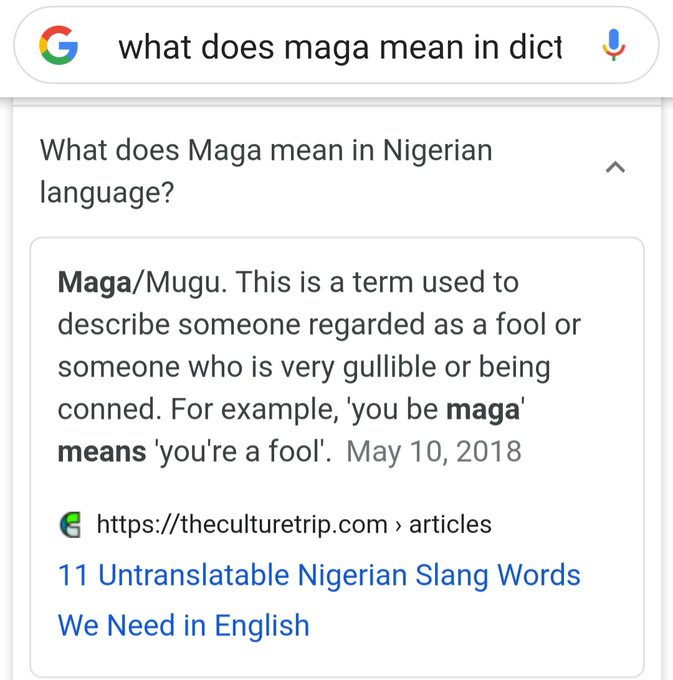Click the bold 'Maga' word starting the snippet
Viewport: 673px width, 680px height.
(94, 283)
